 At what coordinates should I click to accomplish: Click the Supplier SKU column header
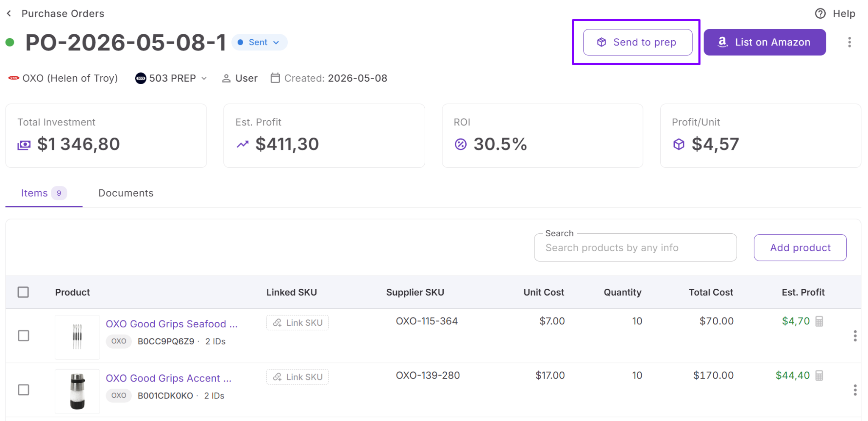click(415, 292)
